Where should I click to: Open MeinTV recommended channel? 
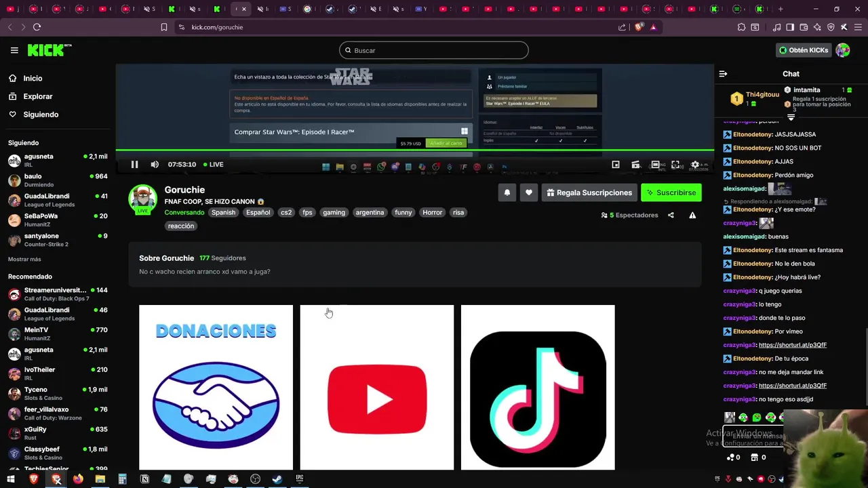click(x=58, y=333)
